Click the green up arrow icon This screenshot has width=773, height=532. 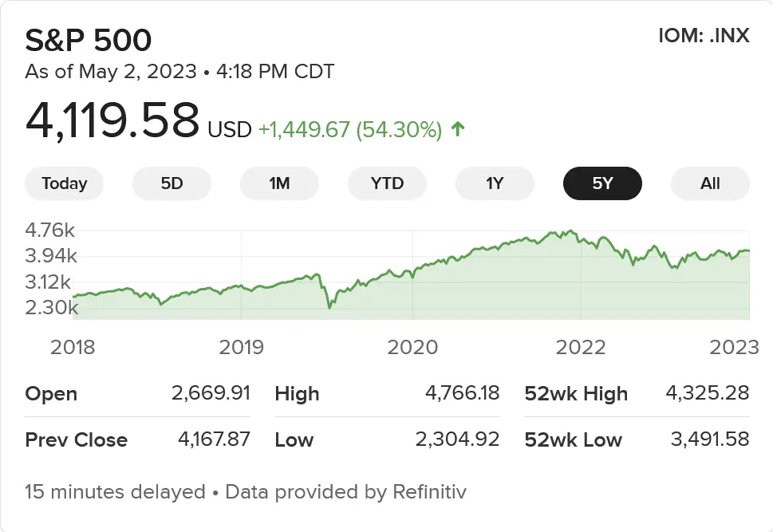tap(458, 129)
